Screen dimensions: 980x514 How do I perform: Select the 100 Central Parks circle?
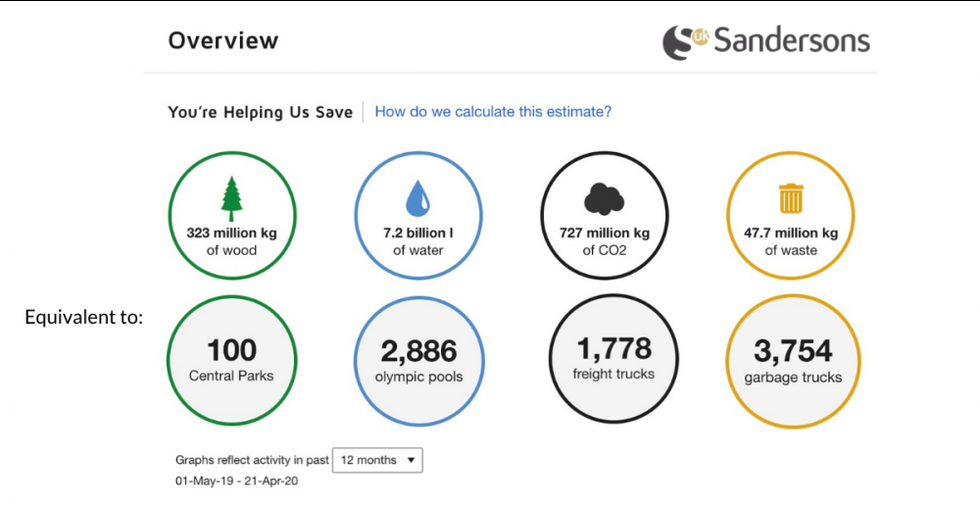coord(232,361)
